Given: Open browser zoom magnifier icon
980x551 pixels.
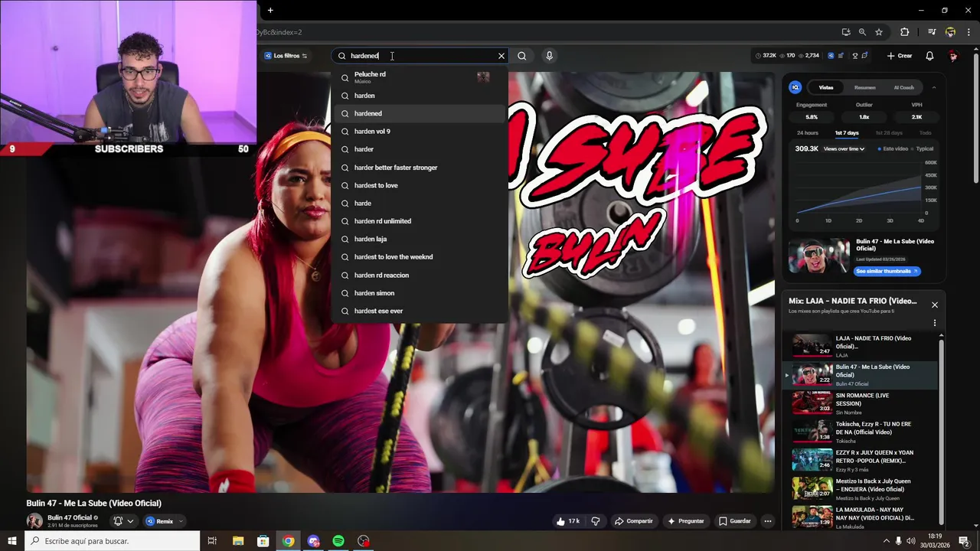Looking at the screenshot, I should tap(862, 32).
